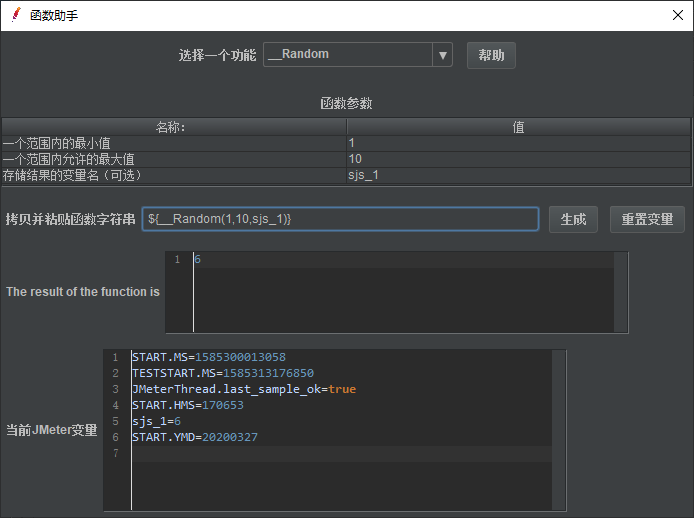Close the 函数助手 dialog window
The width and height of the screenshot is (694, 518).
[x=677, y=15]
